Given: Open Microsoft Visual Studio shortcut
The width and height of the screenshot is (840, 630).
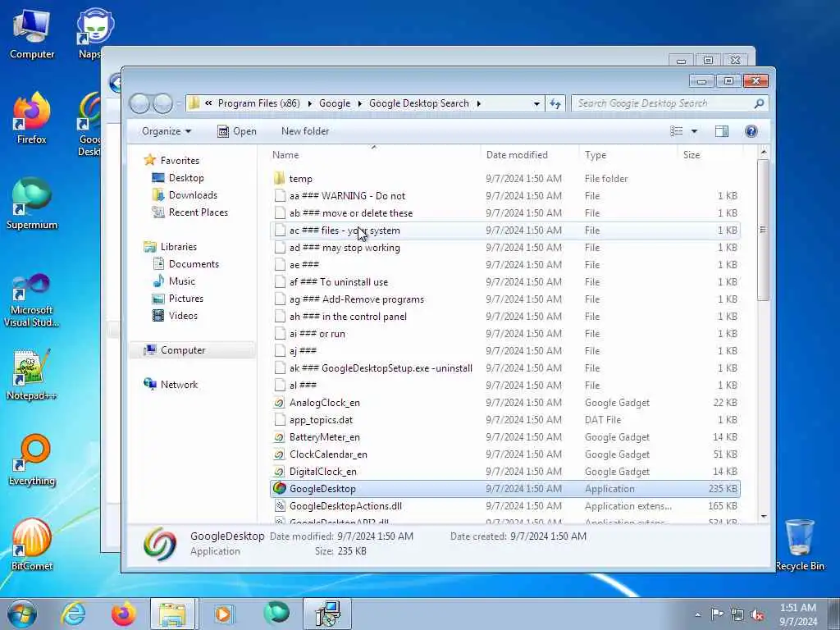Looking at the screenshot, I should click(x=32, y=300).
